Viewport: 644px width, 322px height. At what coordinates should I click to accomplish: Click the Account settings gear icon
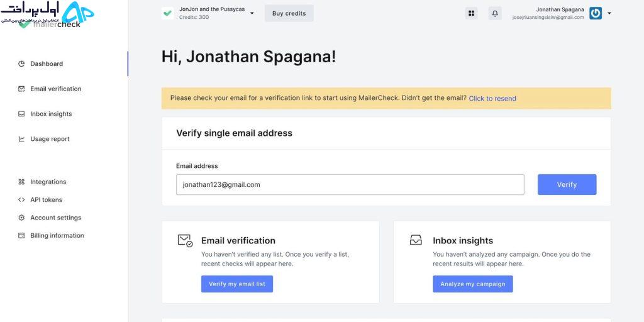[21, 218]
